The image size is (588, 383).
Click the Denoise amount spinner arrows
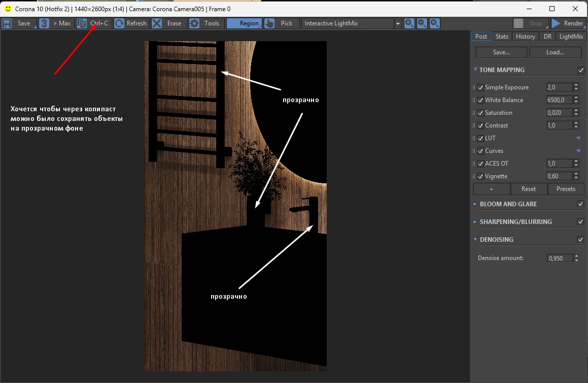[576, 258]
